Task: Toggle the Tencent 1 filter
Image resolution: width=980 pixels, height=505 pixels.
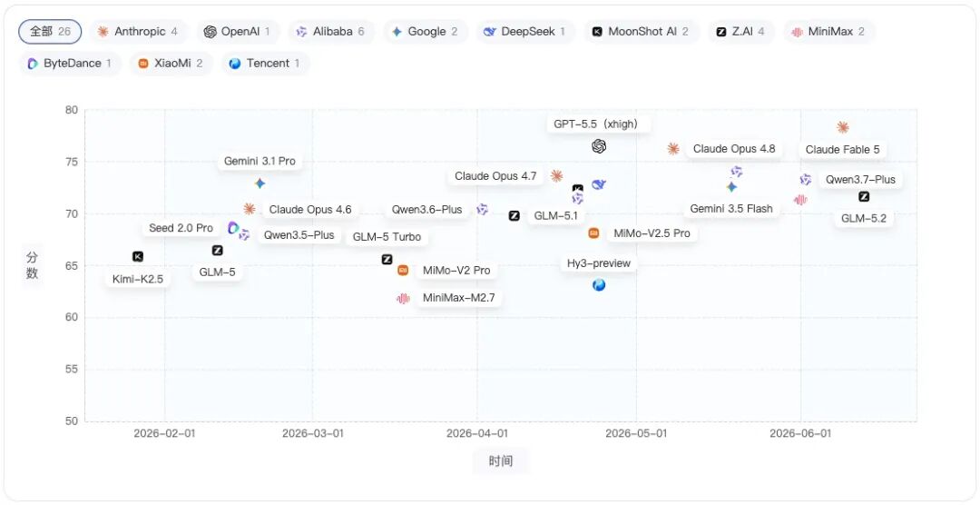Action: tap(265, 64)
